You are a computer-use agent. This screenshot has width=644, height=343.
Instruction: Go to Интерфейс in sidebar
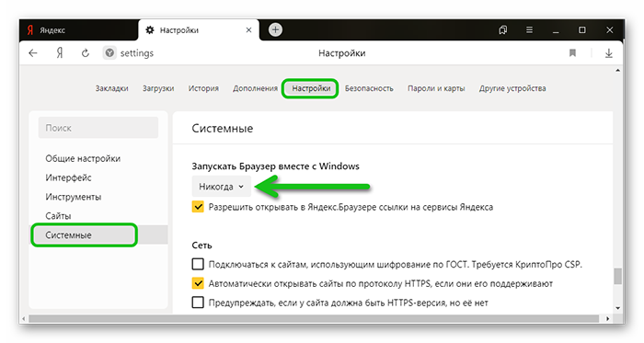[68, 177]
